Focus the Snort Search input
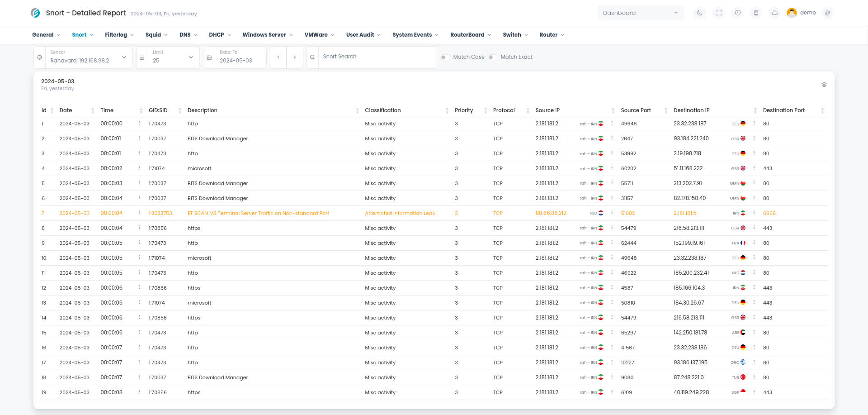The image size is (868, 415). (x=377, y=57)
